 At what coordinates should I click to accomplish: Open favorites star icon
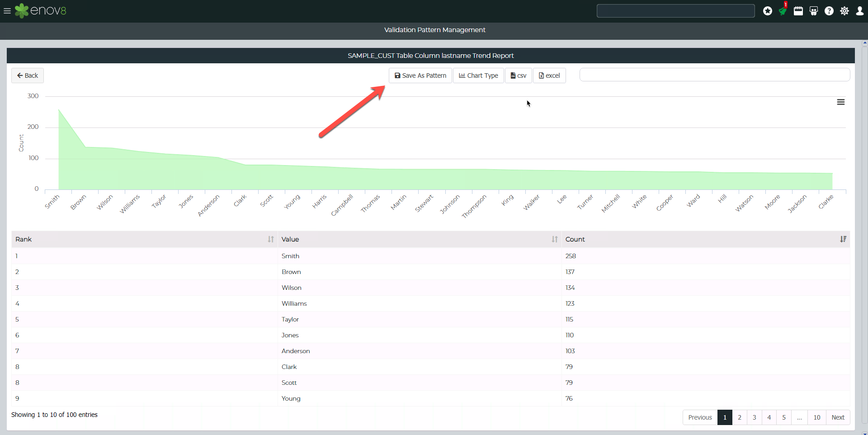pyautogui.click(x=768, y=11)
